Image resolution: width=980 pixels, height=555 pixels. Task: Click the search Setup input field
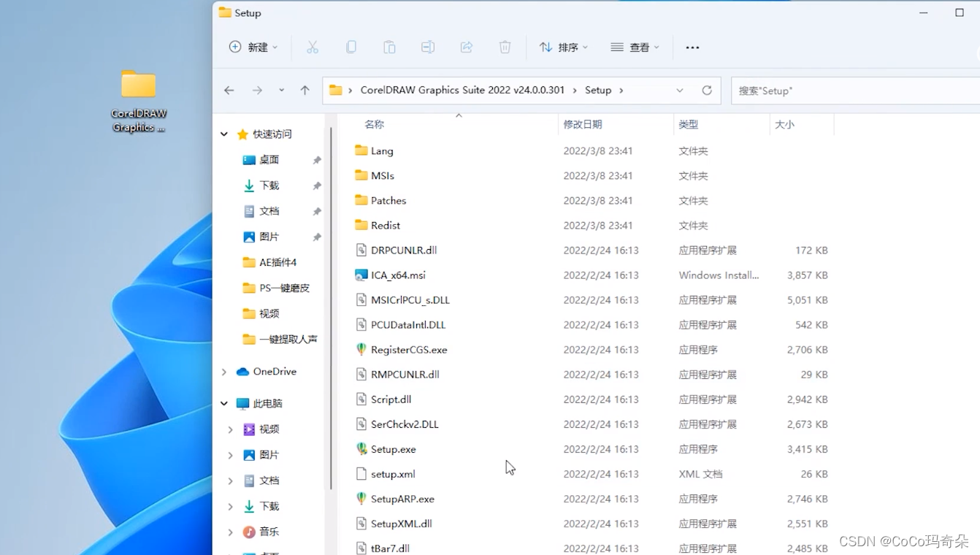click(855, 91)
